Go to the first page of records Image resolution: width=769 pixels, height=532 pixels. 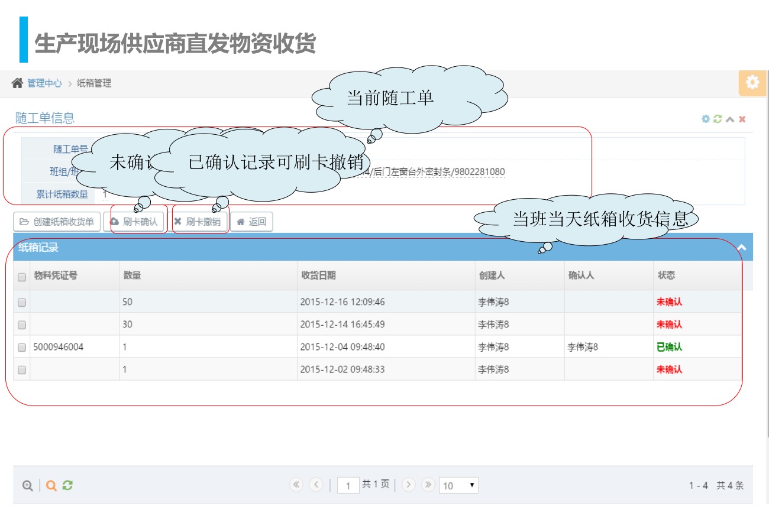coord(296,485)
